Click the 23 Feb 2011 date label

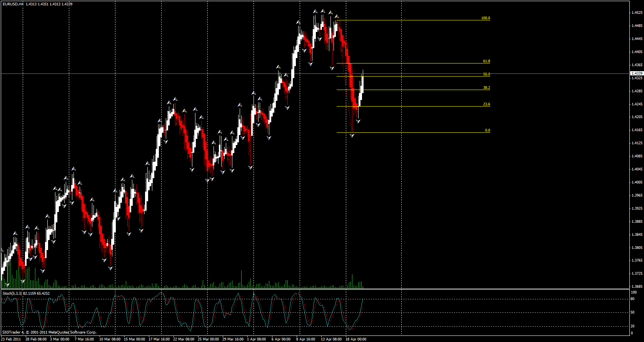pyautogui.click(x=11, y=339)
